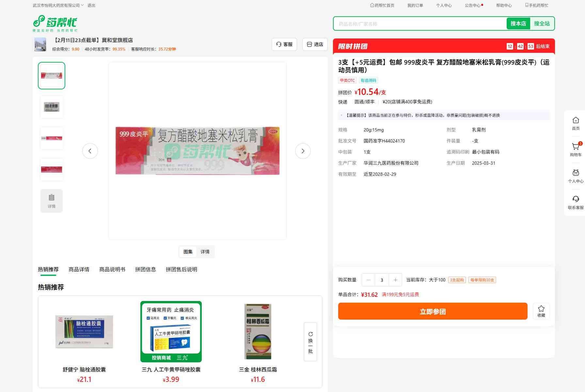Click the shopping cart icon in sidebar
Screen dimensions: 585x392
[x=576, y=147]
